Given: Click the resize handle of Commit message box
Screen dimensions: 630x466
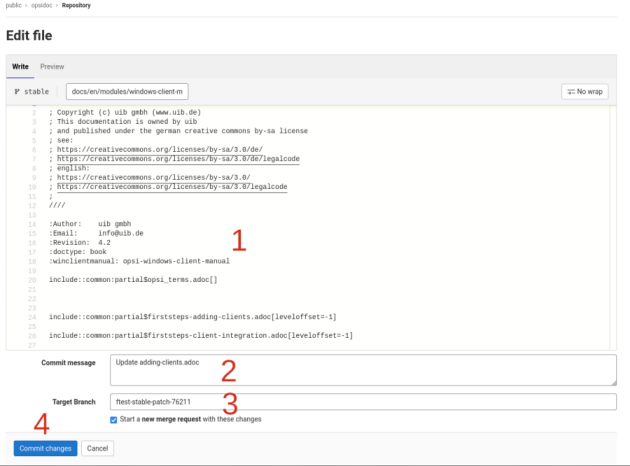Looking at the screenshot, I should [x=611, y=381].
